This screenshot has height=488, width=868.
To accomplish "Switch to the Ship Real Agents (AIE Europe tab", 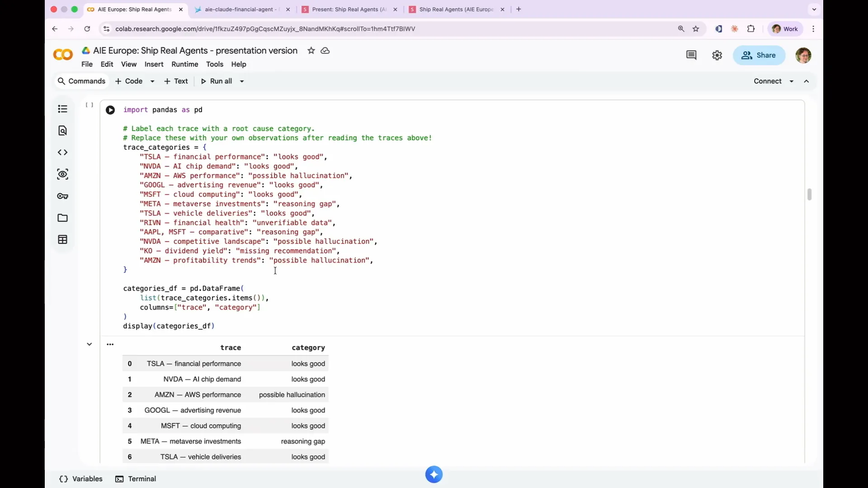I will click(x=456, y=9).
